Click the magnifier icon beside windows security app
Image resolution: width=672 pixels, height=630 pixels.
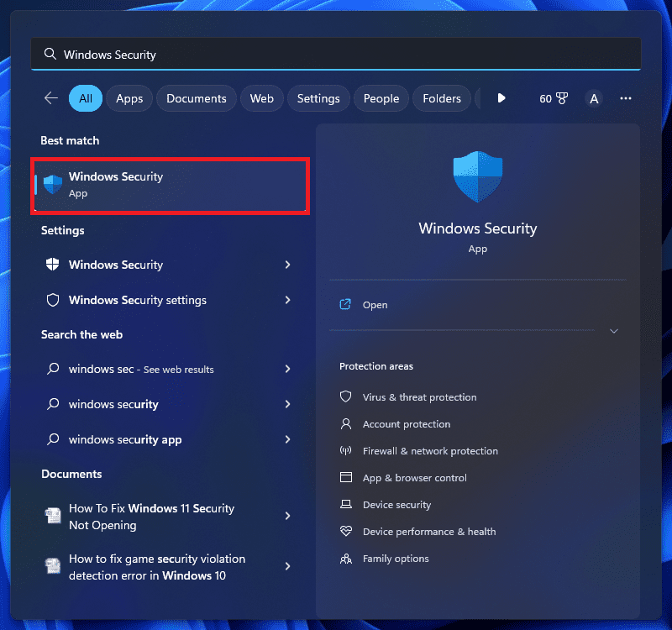click(53, 438)
